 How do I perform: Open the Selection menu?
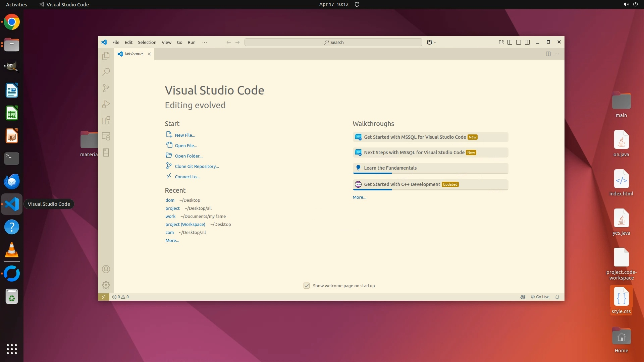click(147, 42)
